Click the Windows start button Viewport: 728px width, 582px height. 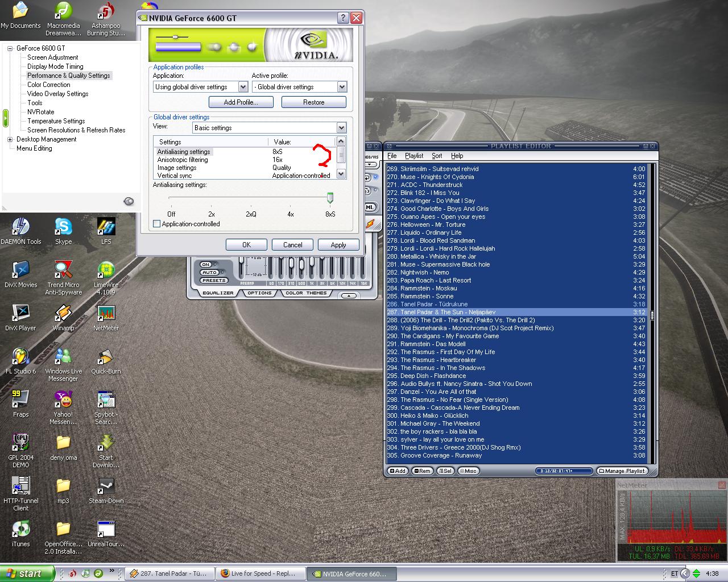coord(27,573)
